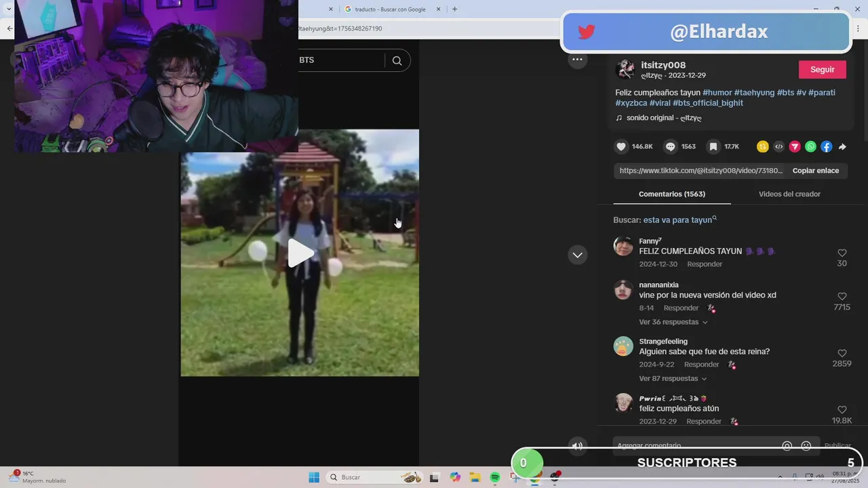Open emoji picker in comment box
Image resolution: width=868 pixels, height=488 pixels.
806,446
